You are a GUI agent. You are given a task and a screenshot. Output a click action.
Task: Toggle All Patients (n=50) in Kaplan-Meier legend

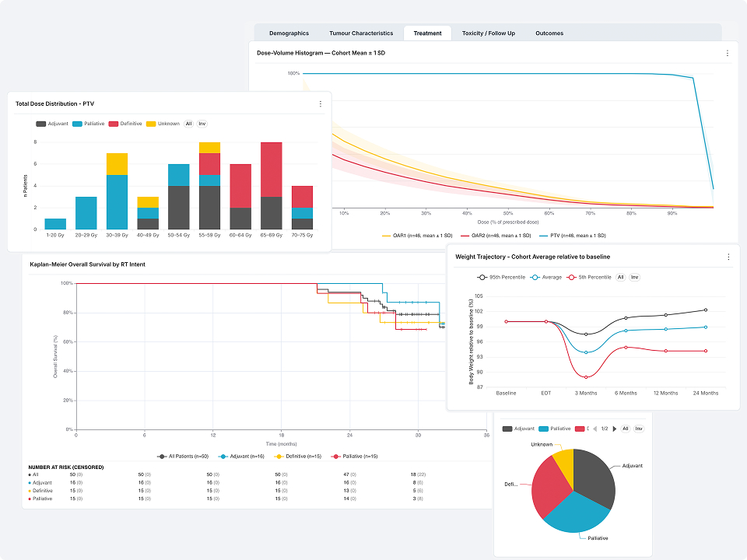coord(183,457)
